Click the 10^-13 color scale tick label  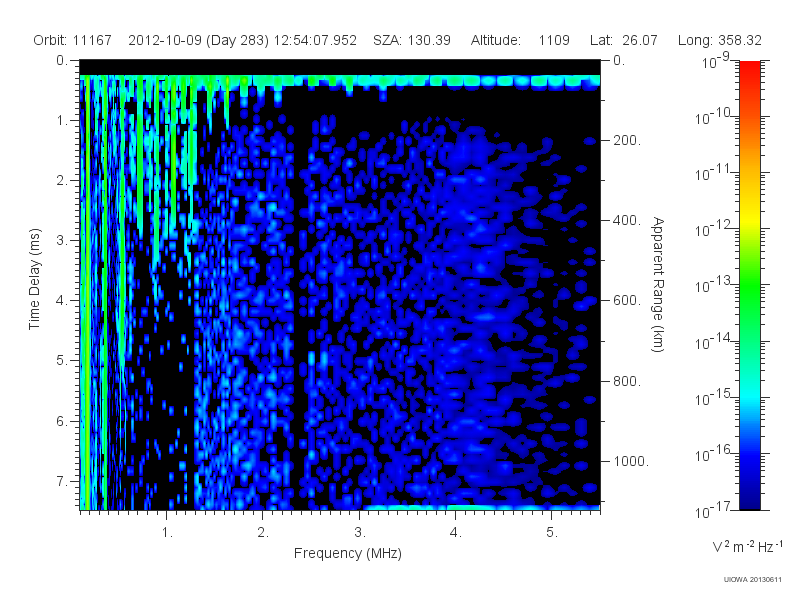(x=712, y=285)
